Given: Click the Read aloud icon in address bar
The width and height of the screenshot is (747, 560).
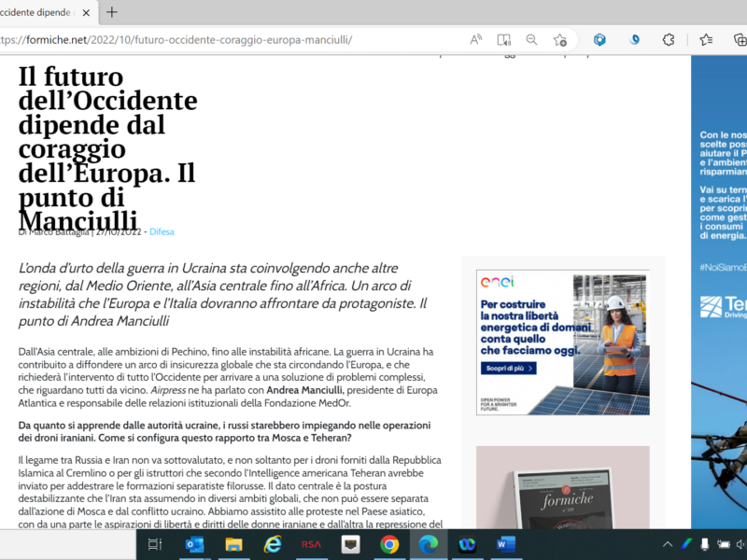Looking at the screenshot, I should 475,39.
